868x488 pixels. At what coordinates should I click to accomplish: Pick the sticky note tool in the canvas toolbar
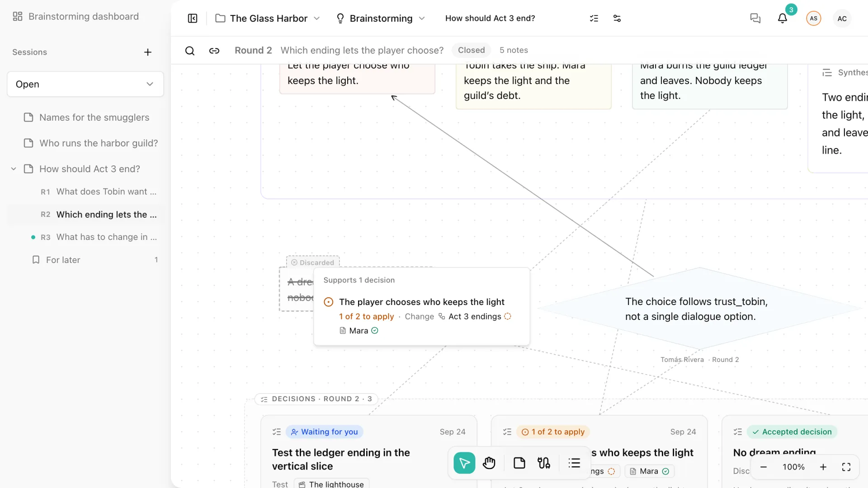point(519,463)
